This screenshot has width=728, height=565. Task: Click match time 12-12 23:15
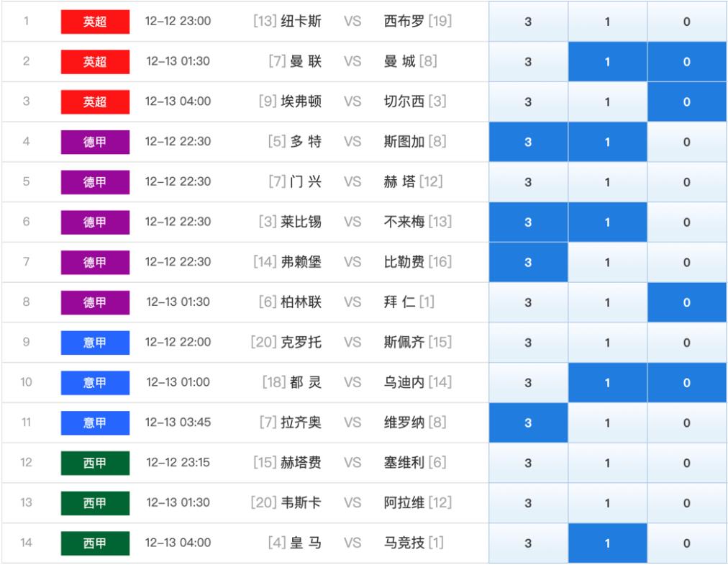pos(178,462)
